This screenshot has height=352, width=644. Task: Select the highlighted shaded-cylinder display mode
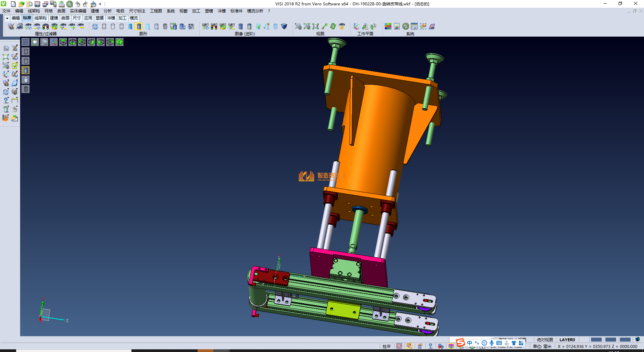click(139, 27)
